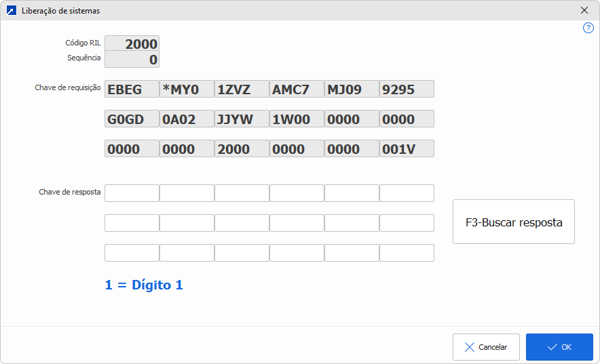Click the help question mark icon
600x364 pixels.
pyautogui.click(x=588, y=28)
